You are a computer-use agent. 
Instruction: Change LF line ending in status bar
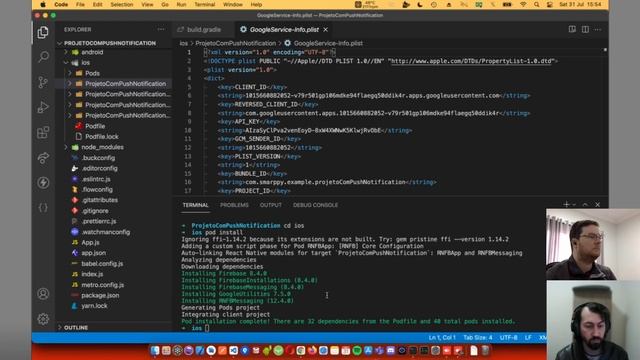(x=528, y=338)
